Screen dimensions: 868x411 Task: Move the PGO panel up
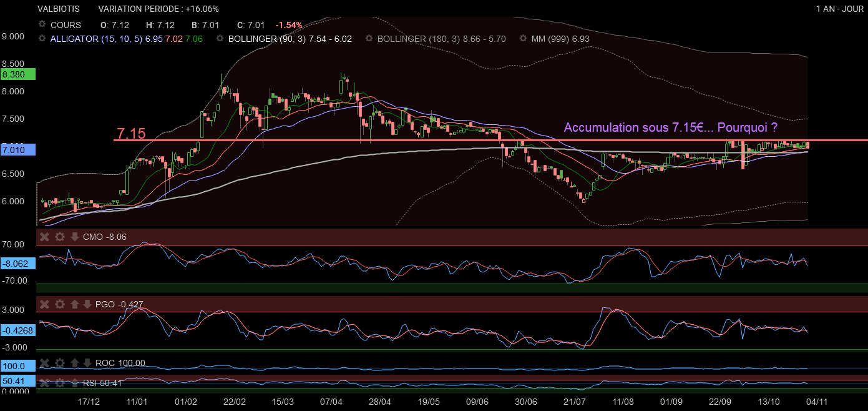point(74,304)
